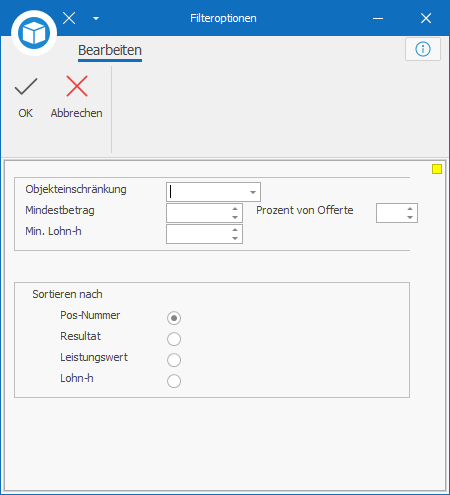
Task: Open the quick access toolbar dropdown arrow
Action: 96,18
